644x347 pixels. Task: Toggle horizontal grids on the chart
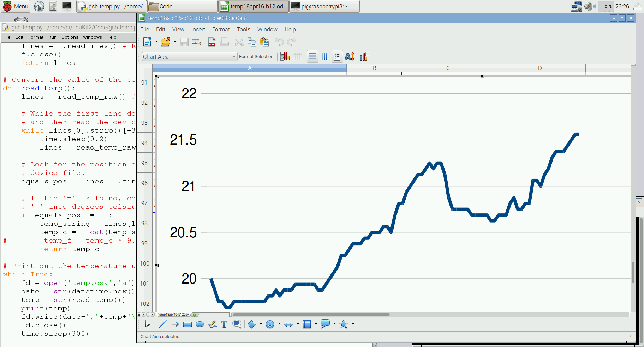[x=312, y=57]
